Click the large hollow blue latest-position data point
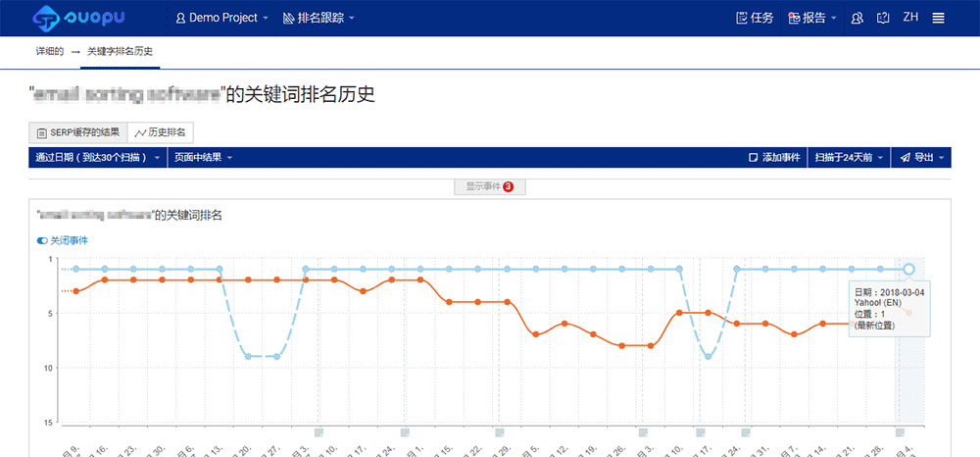The image size is (980, 457). pyautogui.click(x=908, y=269)
